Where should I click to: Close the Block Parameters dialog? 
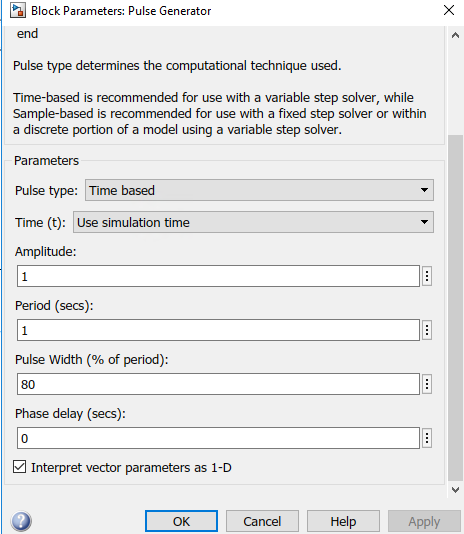pos(449,10)
